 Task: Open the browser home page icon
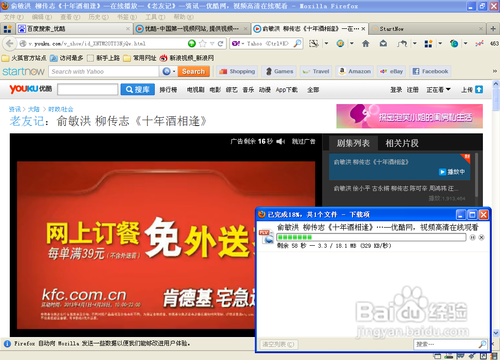pos(366,43)
